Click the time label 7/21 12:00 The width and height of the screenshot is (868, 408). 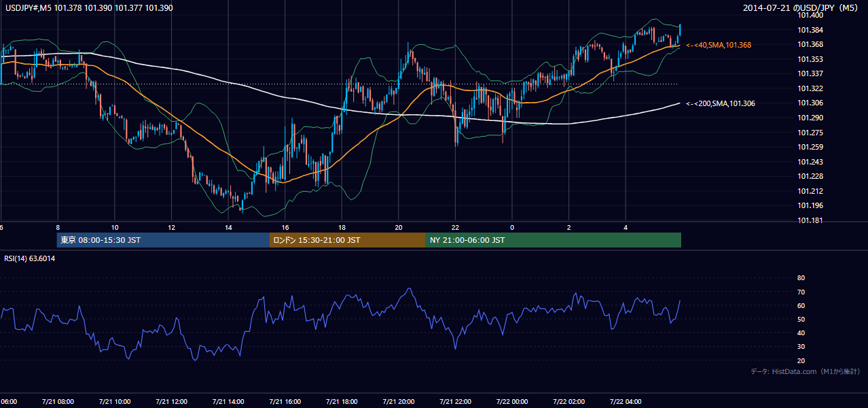click(x=171, y=402)
